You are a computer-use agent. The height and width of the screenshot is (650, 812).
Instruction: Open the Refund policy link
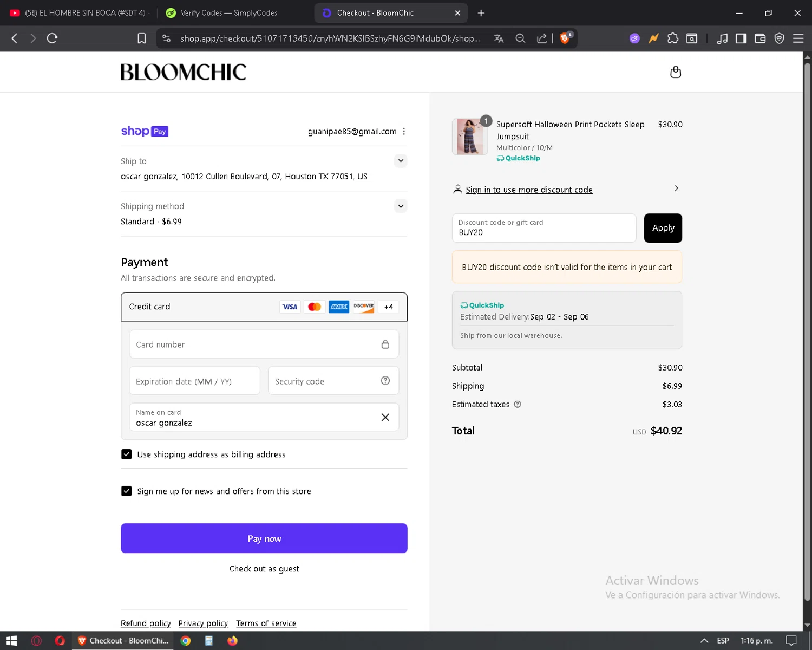click(146, 623)
